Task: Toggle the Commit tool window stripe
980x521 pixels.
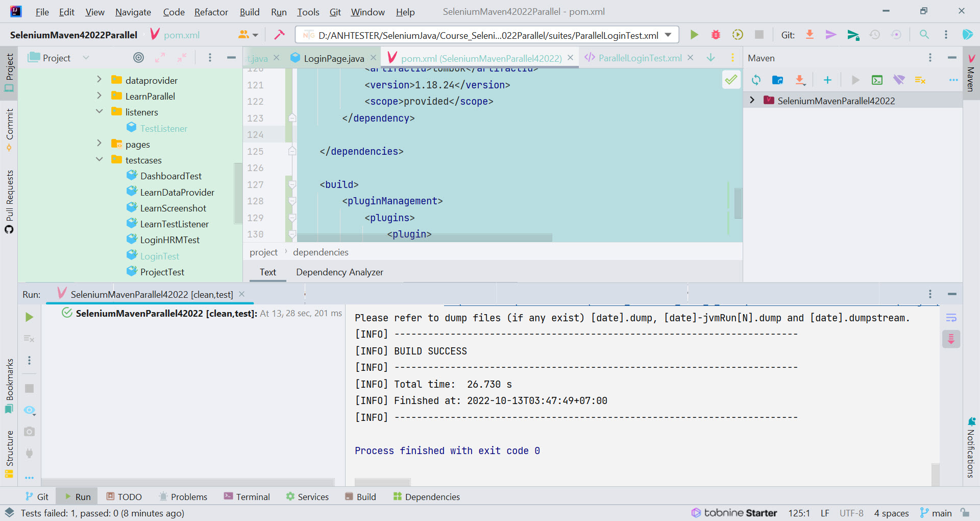Action: [9, 130]
